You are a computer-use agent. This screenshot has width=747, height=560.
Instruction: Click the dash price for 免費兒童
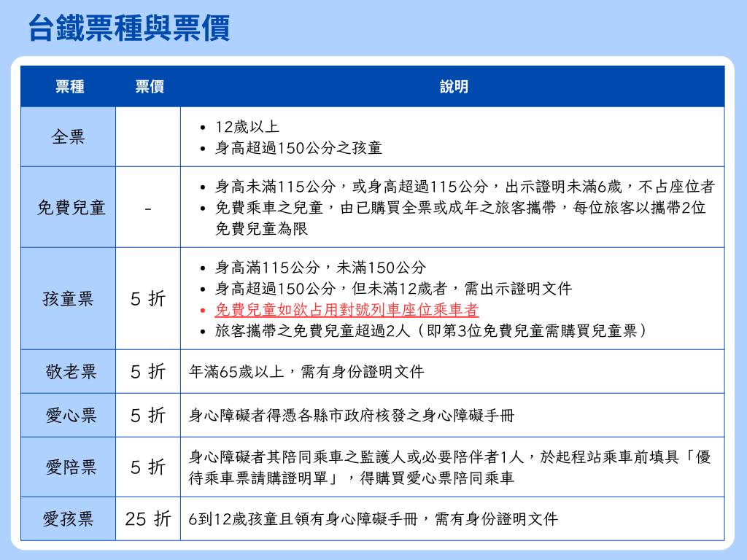coord(148,208)
